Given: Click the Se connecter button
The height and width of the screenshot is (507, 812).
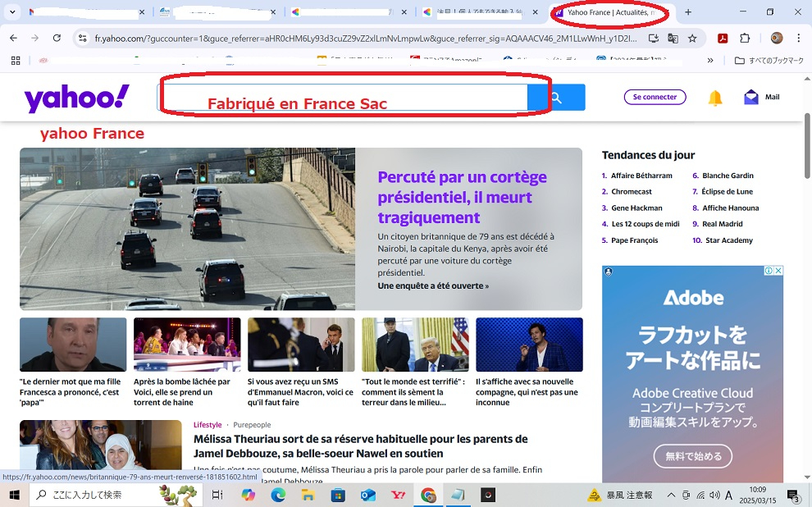Looking at the screenshot, I should pos(655,97).
